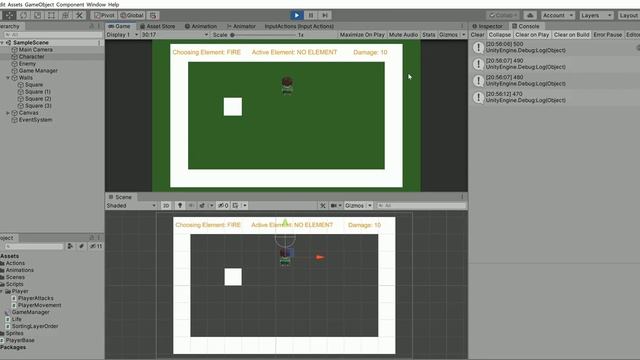Open scene component tools wrench icon
The image size is (640, 360).
click(323, 205)
